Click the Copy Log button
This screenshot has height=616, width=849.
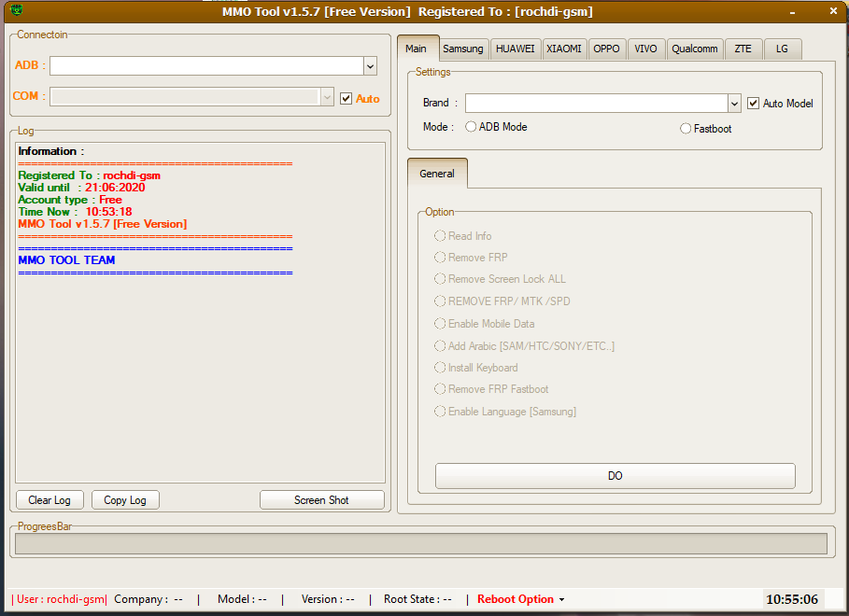(x=125, y=500)
